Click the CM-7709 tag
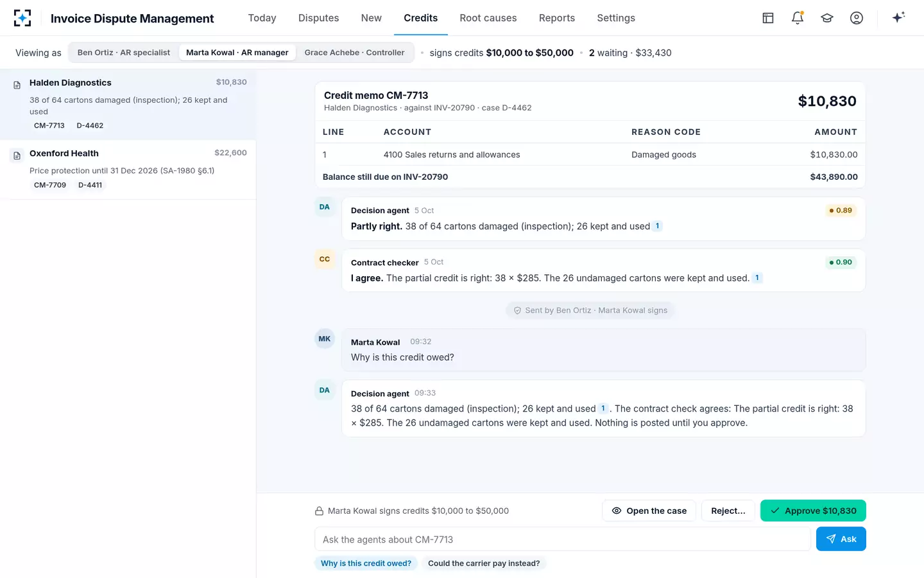The image size is (924, 578). click(x=50, y=185)
